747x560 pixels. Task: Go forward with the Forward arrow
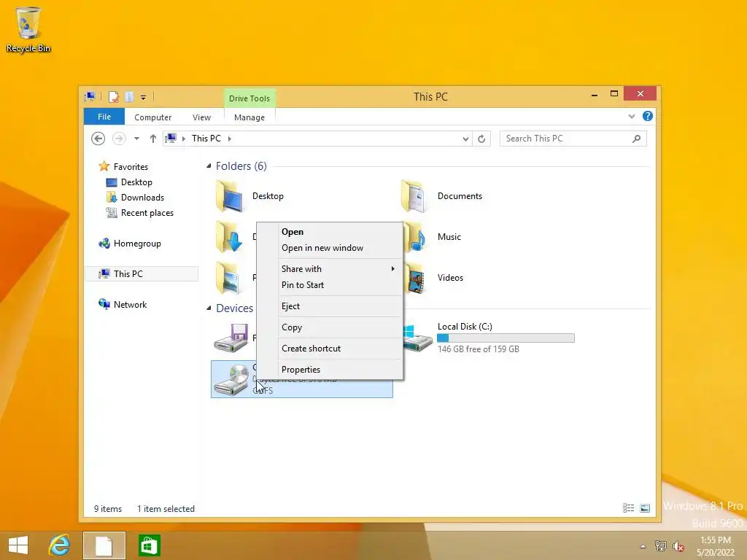(x=119, y=139)
